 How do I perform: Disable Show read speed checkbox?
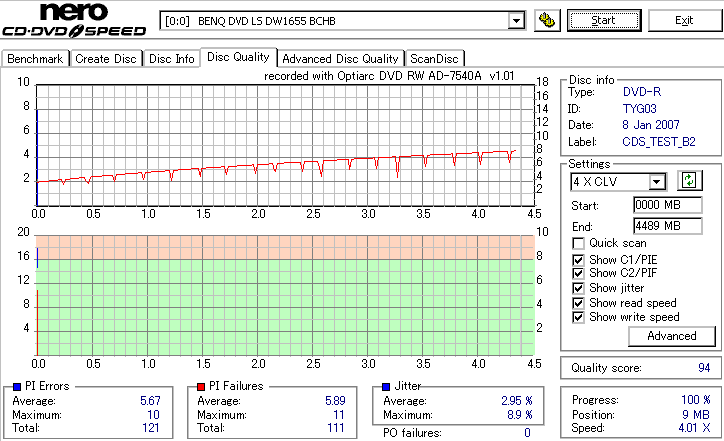click(578, 303)
